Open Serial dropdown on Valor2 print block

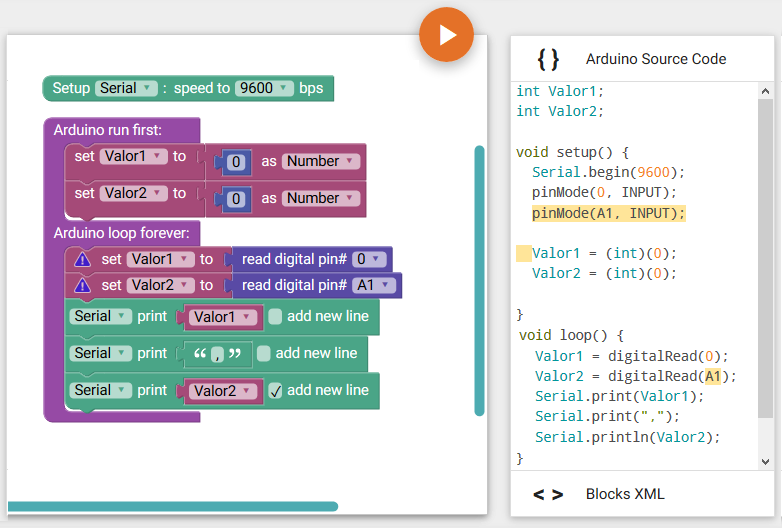pyautogui.click(x=101, y=390)
